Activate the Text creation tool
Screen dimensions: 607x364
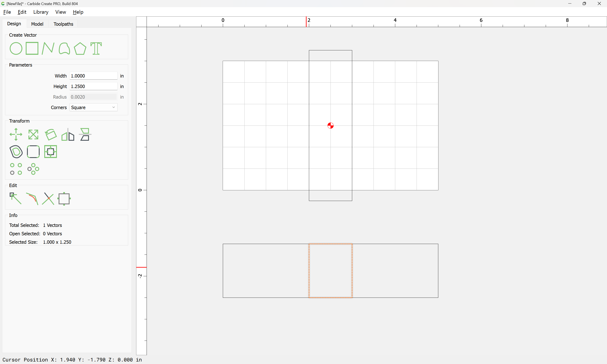tap(96, 48)
